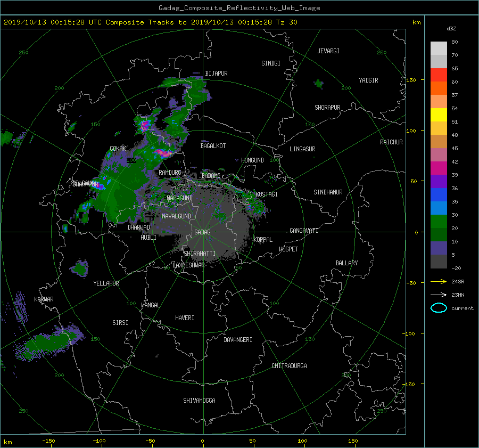This screenshot has width=479, height=448.
Task: Click the JEVARGI city label
Action: coord(328,51)
